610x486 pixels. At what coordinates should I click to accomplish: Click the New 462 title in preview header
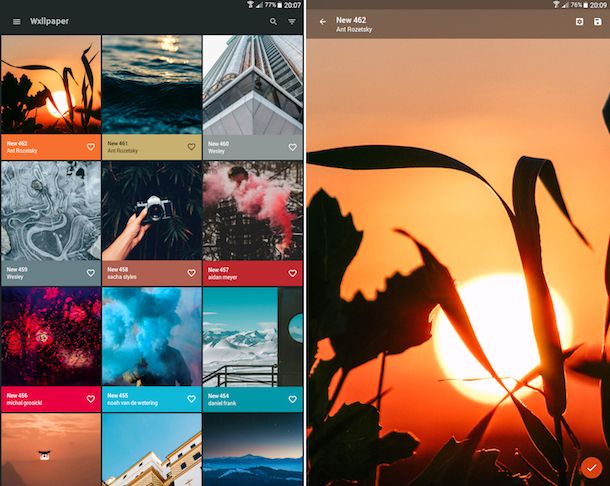click(351, 19)
